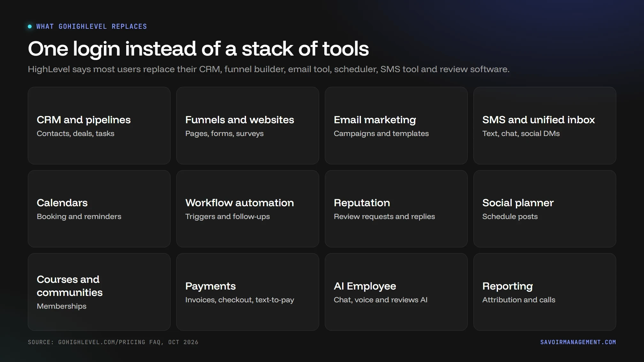Click the text 'Pages, forms, surveys'
This screenshot has width=644, height=362.
click(224, 133)
